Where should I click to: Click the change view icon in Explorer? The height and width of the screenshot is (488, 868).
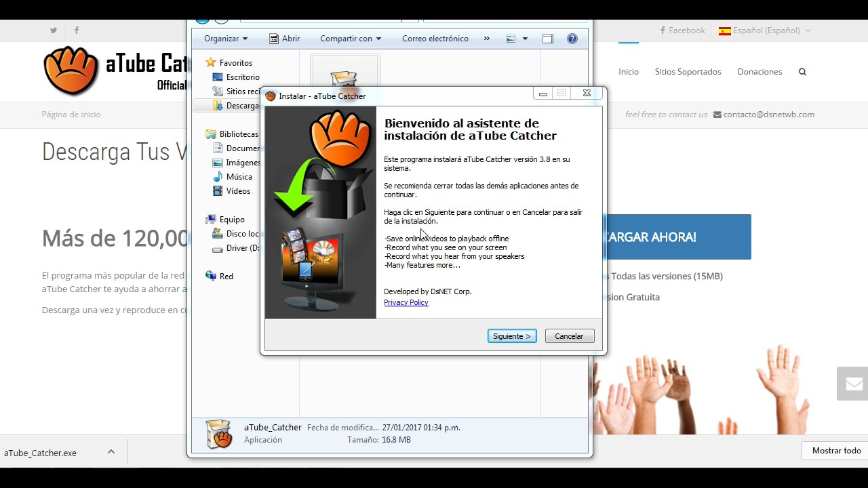coord(511,39)
